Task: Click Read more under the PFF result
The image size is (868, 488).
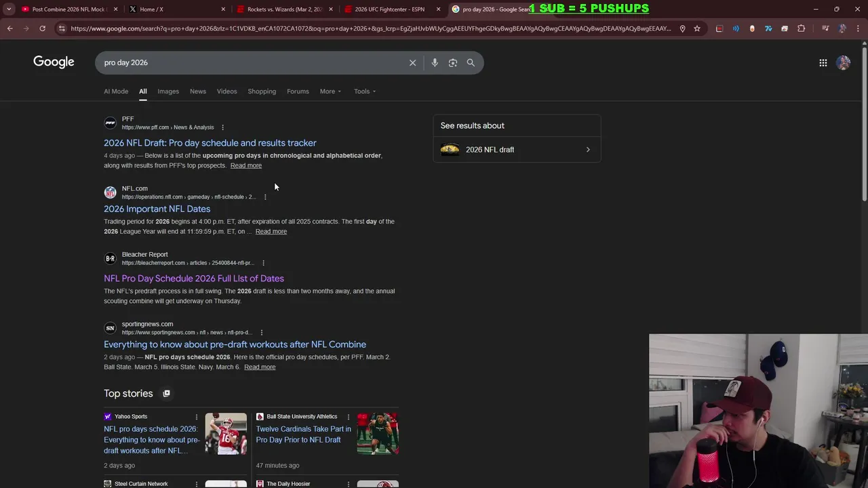Action: point(245,165)
